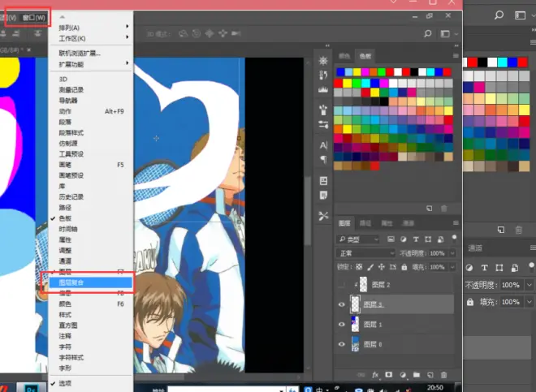Switch to the 属性 tab in layers panel group

[x=387, y=223]
